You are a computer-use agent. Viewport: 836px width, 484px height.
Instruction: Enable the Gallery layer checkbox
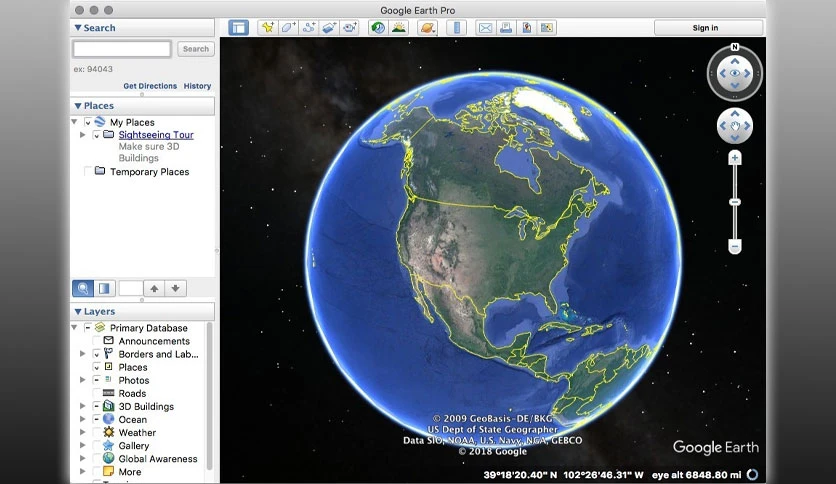pos(97,446)
